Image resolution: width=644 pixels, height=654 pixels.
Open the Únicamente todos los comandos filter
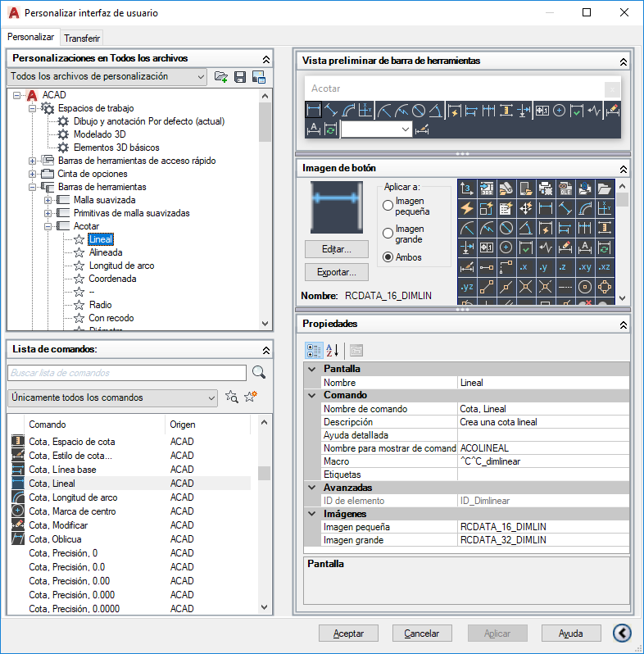[x=112, y=398]
